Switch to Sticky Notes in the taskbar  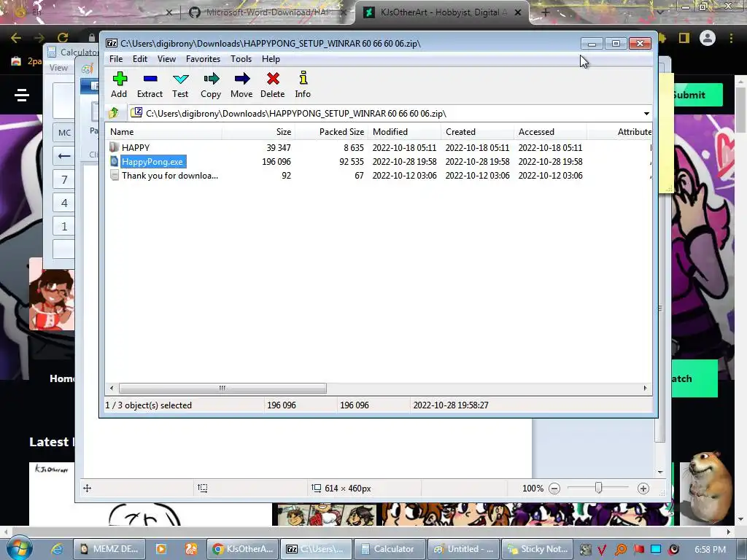tap(536, 549)
